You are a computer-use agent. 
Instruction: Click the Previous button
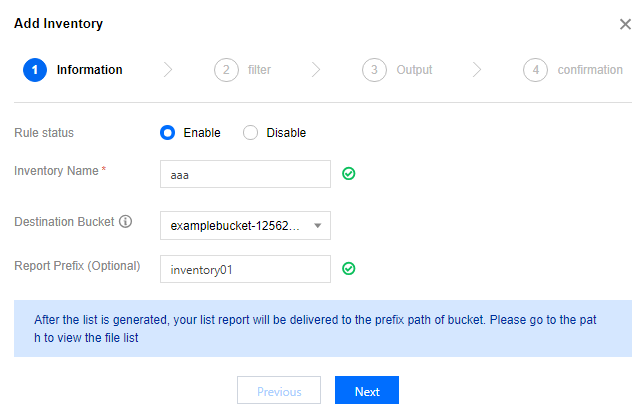tap(279, 391)
